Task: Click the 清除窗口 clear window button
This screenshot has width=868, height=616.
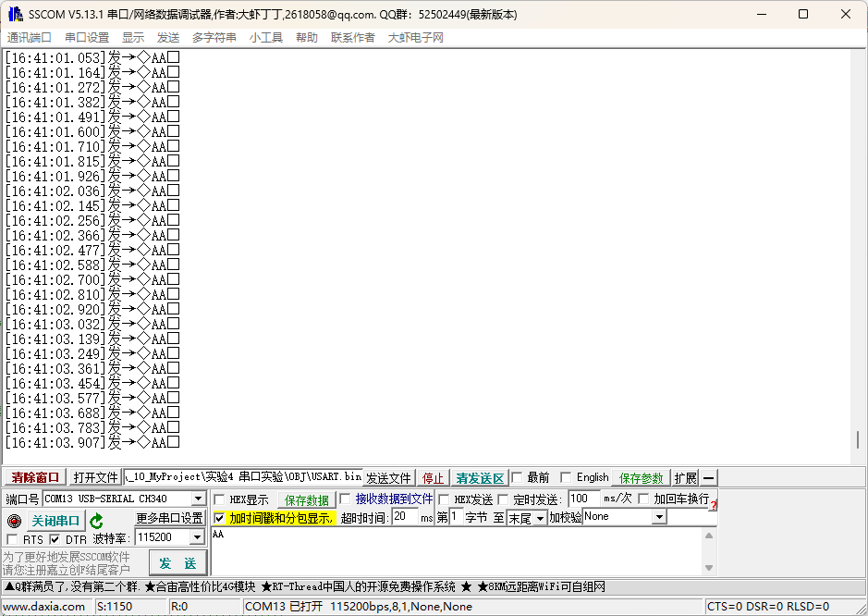Action: point(35,477)
